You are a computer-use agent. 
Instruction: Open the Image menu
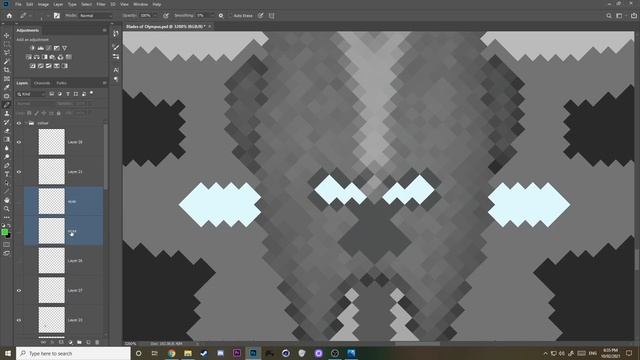pyautogui.click(x=43, y=4)
